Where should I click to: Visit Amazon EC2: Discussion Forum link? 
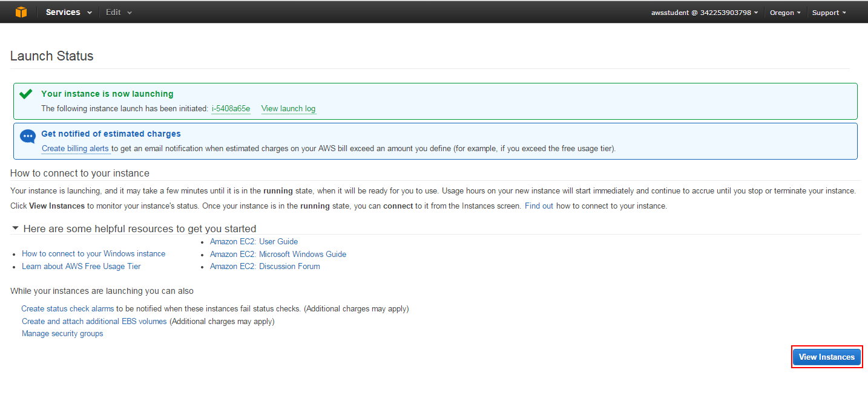(265, 267)
